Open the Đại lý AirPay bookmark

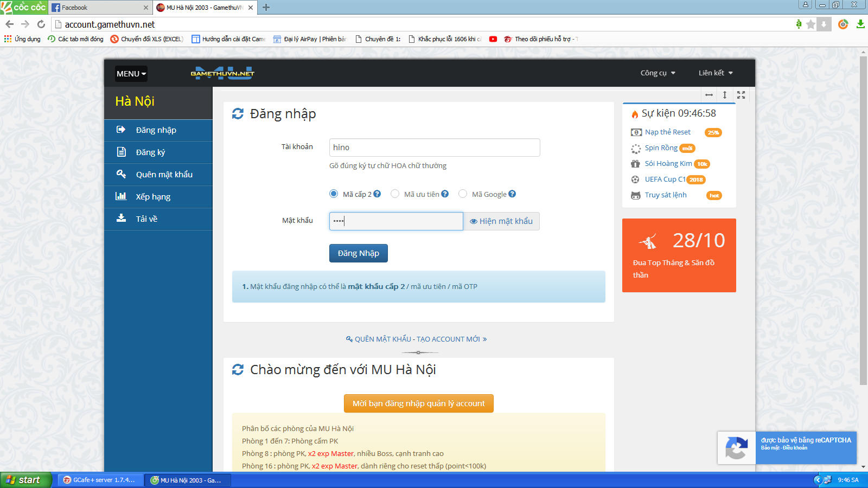(x=310, y=39)
